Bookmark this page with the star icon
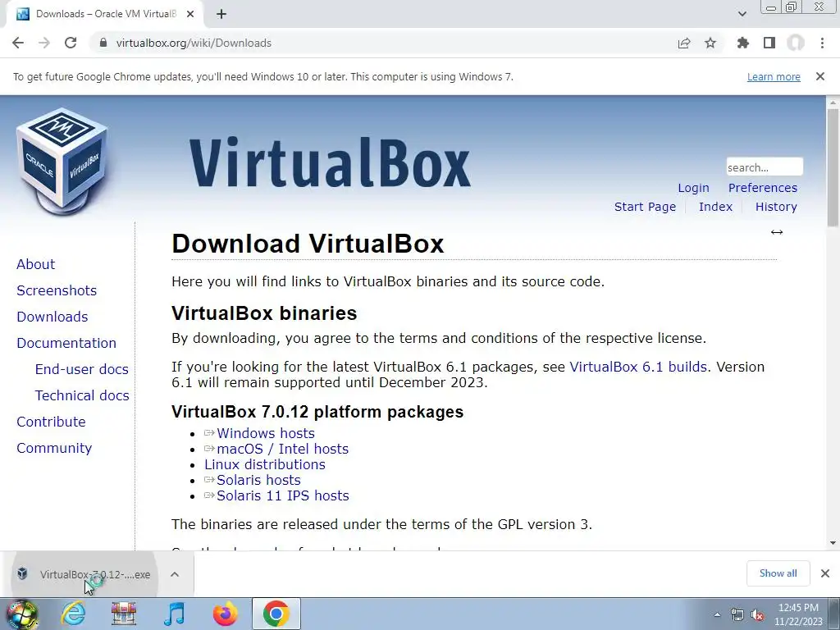840x630 pixels. point(710,43)
